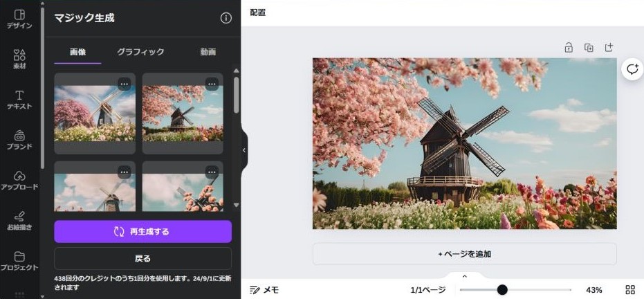The height and width of the screenshot is (299, 644).
Task: Select the pink tree windmill generated image
Action: tap(95, 114)
